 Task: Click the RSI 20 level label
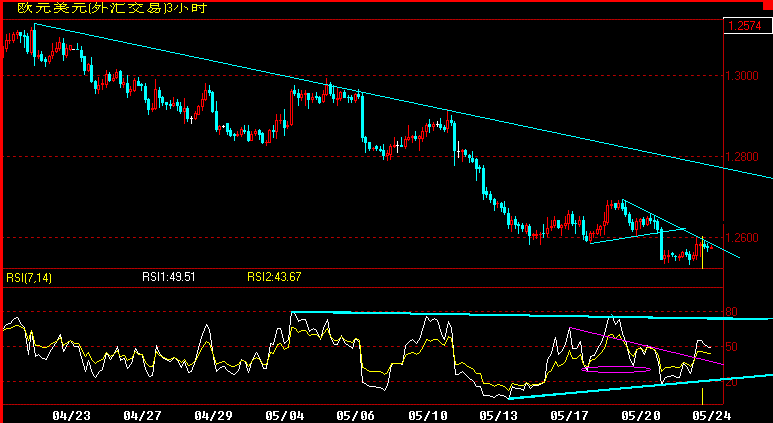[x=732, y=382]
